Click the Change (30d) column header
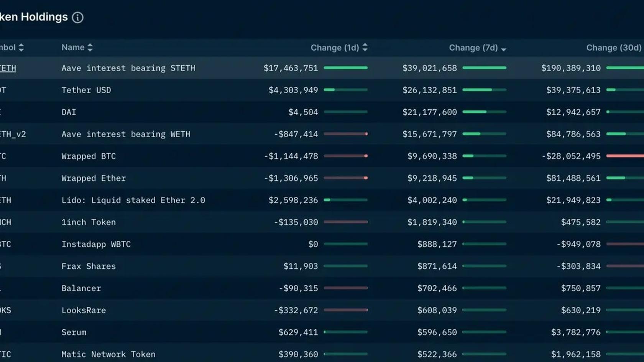This screenshot has width=644, height=362. tap(614, 48)
